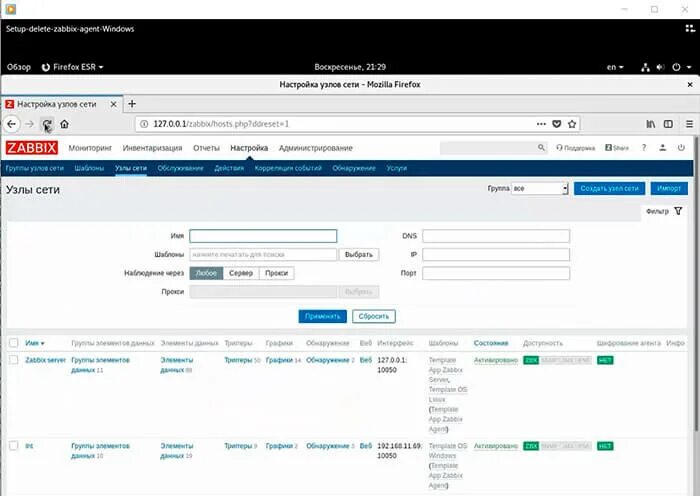Screen dimensions: 700x496
Task: Click the volume speaker icon in the top bar
Action: coord(661,67)
